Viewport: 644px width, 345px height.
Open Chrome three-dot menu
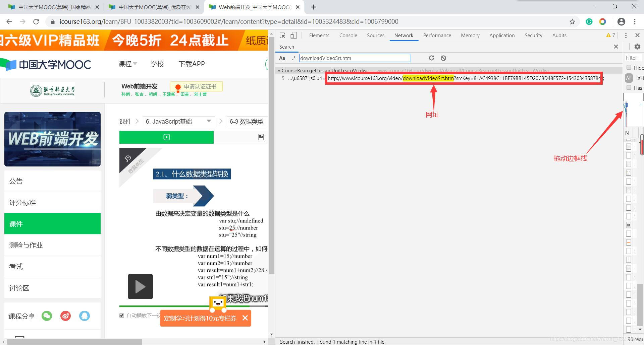point(635,21)
